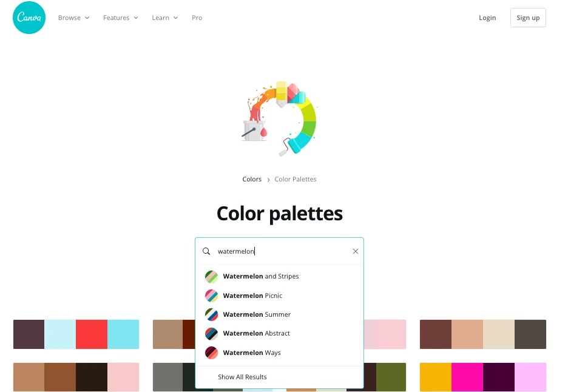Click the color wheel paint illustration
The image size is (585, 392).
280,118
